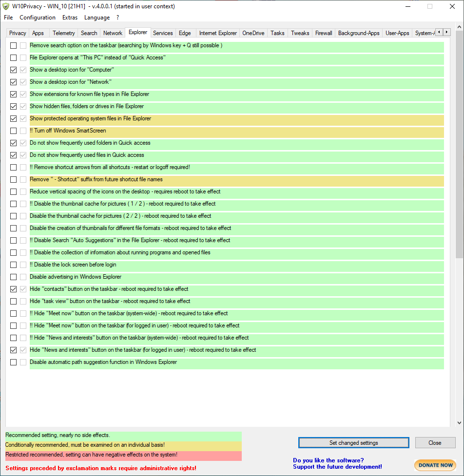Uncheck Show protected operating system files
The image size is (464, 476).
[13, 118]
